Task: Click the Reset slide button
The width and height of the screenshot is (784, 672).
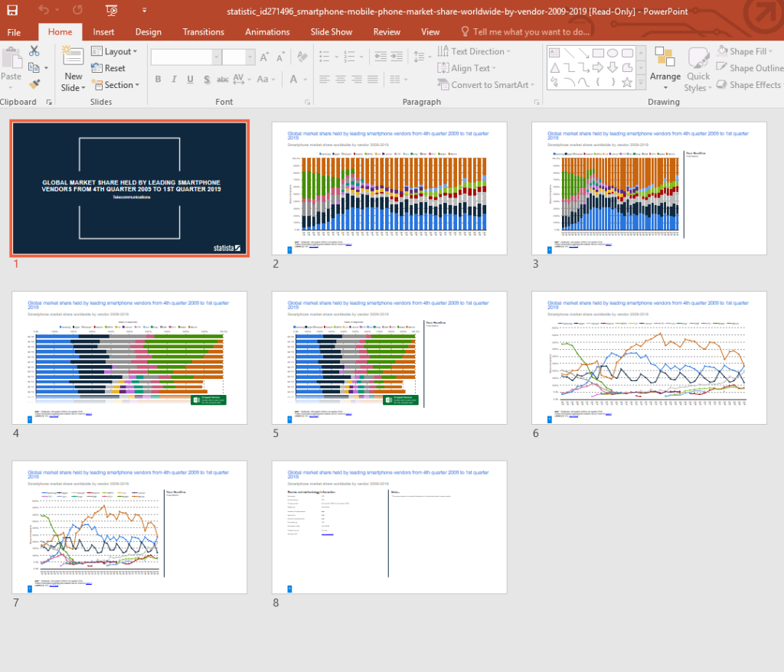Action: pos(108,68)
